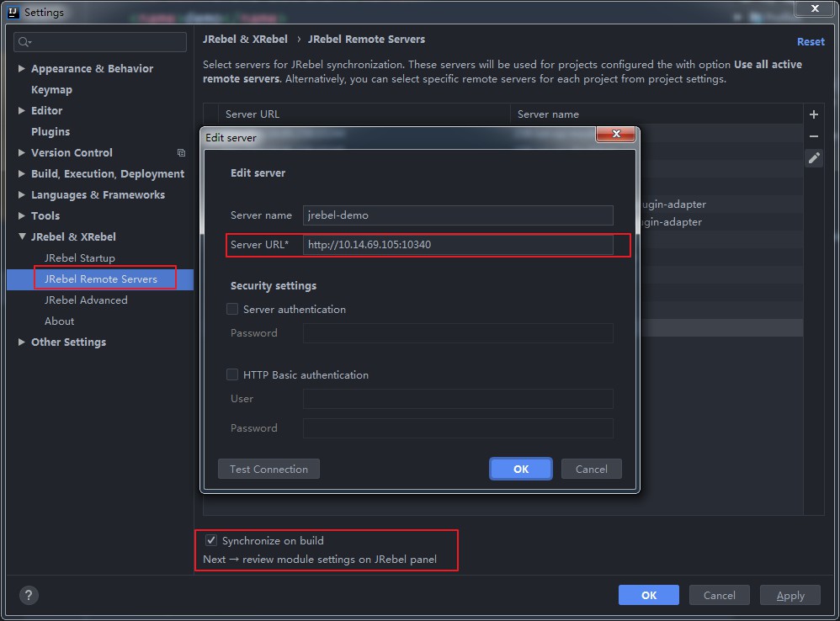The height and width of the screenshot is (621, 840).
Task: Expand the Editor tree arrow
Action: click(x=21, y=110)
